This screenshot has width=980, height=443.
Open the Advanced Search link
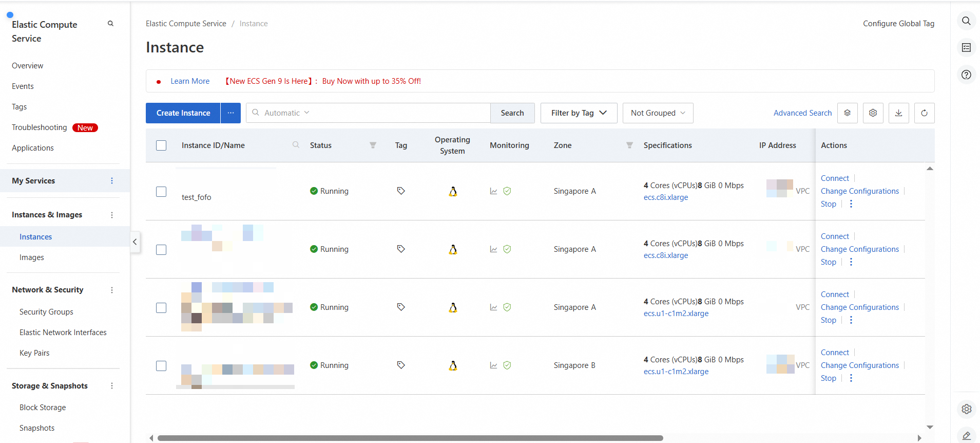(802, 113)
